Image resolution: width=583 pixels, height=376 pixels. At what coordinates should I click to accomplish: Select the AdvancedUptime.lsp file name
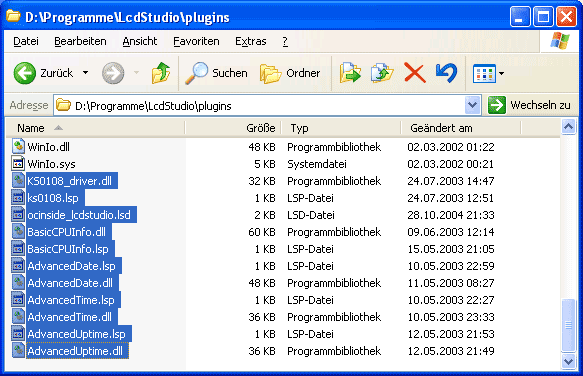[x=78, y=334]
